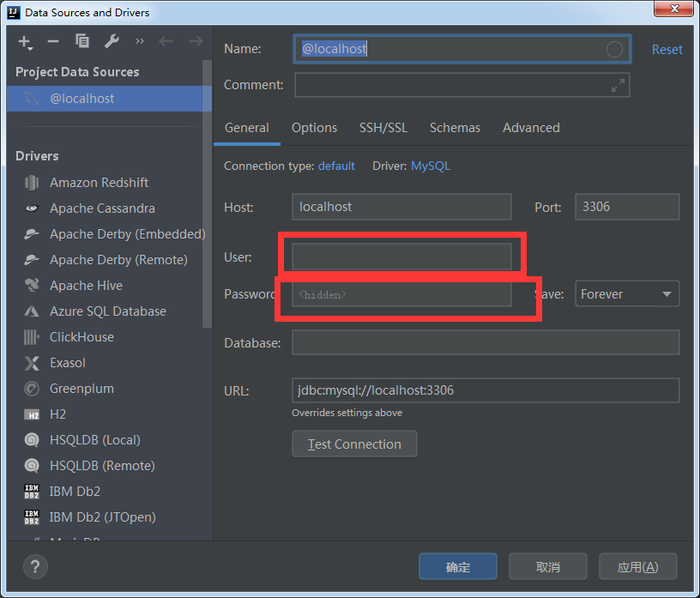Focus the User input field

[401, 257]
